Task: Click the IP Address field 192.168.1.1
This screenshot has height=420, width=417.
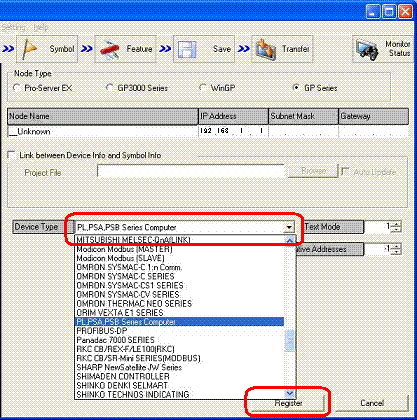Action: pos(233,131)
